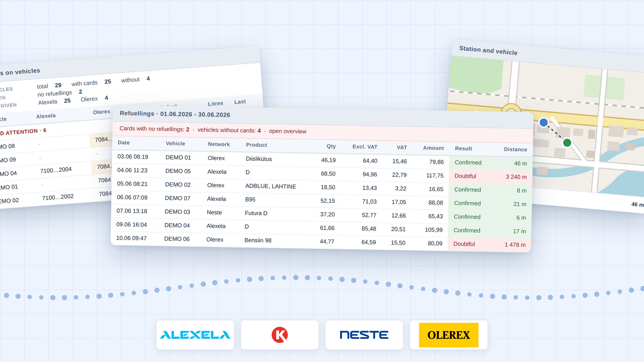Sort by the Excl. VAT column header
644x362 pixels.
click(365, 147)
